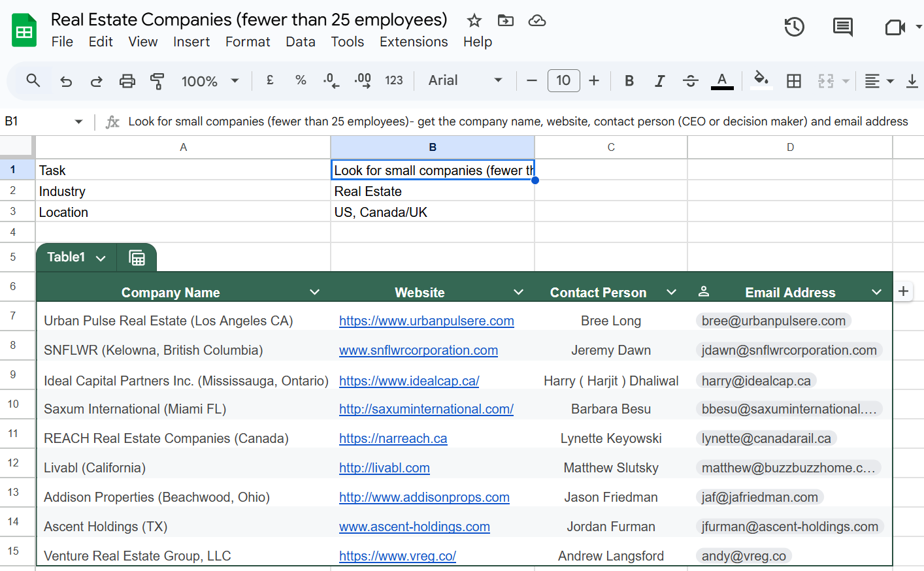The height and width of the screenshot is (571, 924).
Task: Open the Edit menu
Action: click(101, 42)
